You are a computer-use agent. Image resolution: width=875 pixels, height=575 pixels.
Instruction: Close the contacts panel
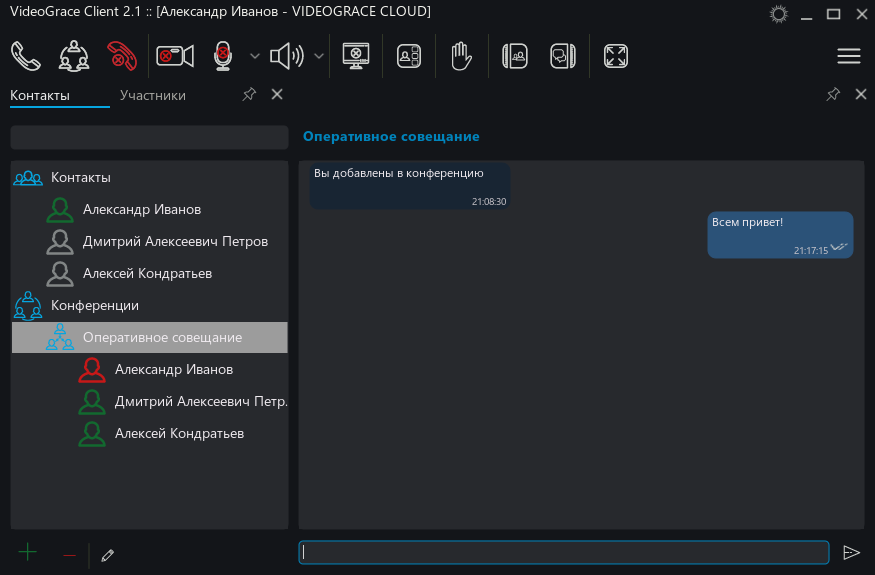point(277,94)
